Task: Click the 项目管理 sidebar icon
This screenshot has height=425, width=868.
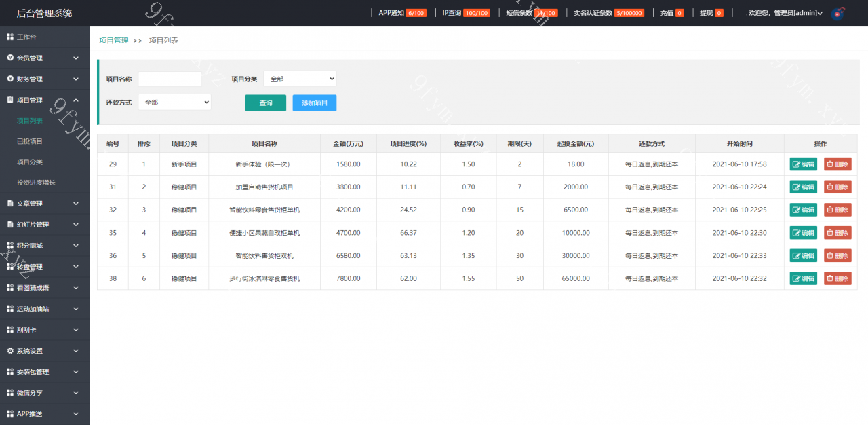Action: click(x=10, y=100)
